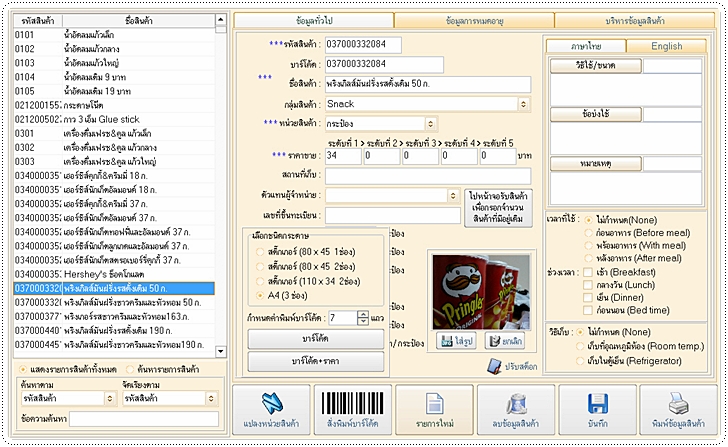
Task: Select Refrigerator storage option
Action: point(580,361)
